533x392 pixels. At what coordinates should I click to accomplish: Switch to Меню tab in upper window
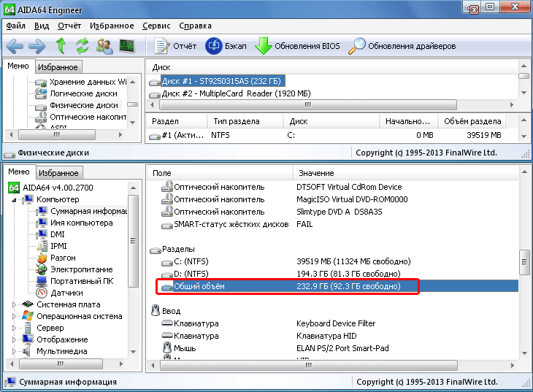(18, 66)
